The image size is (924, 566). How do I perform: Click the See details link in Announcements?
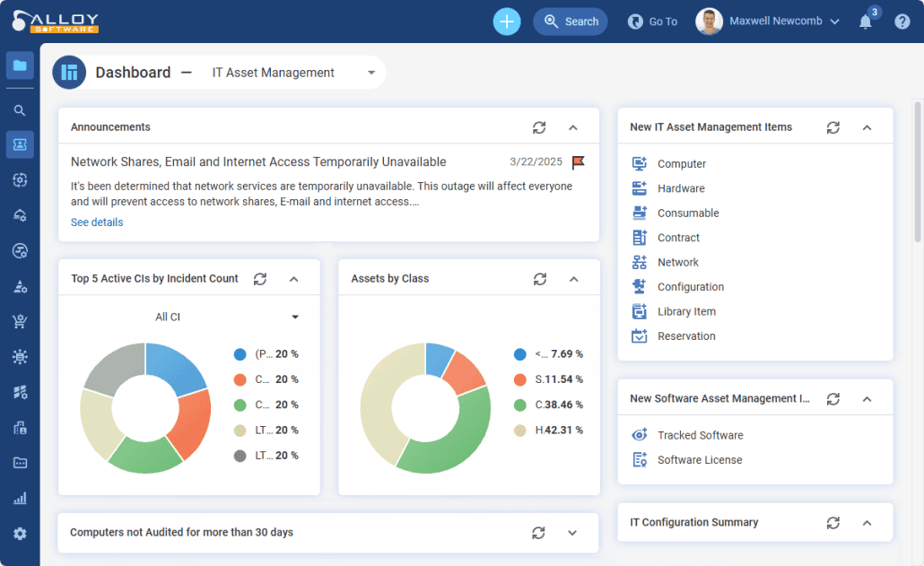tap(96, 222)
